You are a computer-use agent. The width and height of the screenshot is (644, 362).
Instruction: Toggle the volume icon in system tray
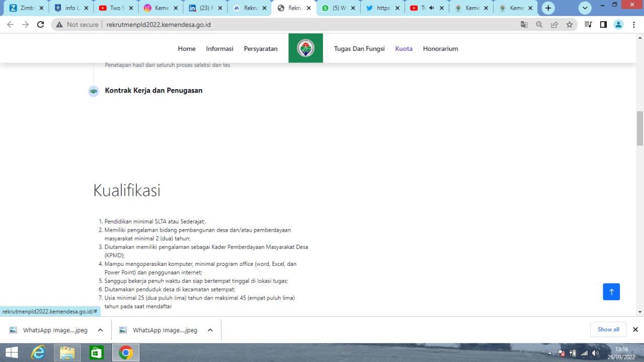point(596,353)
